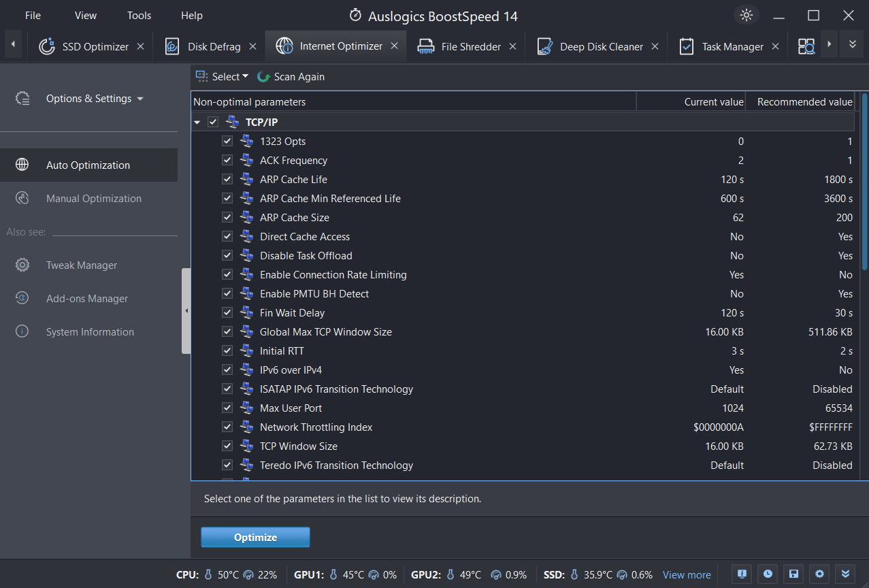
Task: Open the settings gear icon in the status bar
Action: (819, 574)
